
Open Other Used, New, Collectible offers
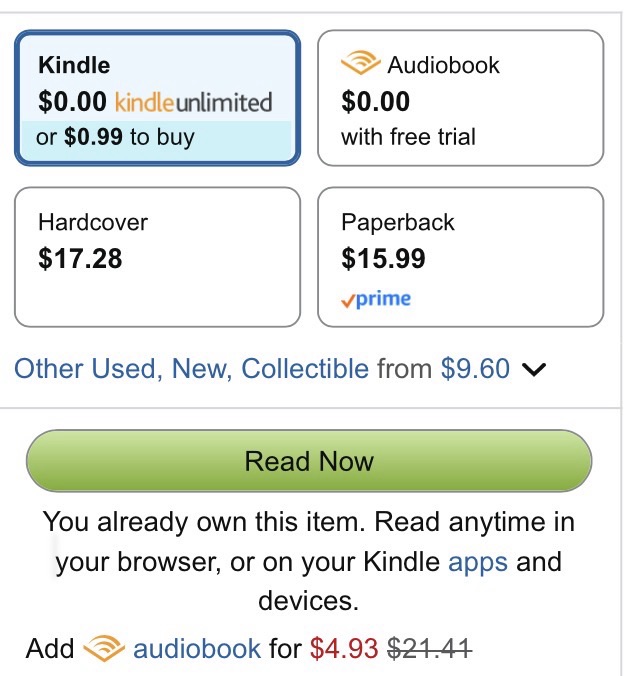tap(191, 369)
